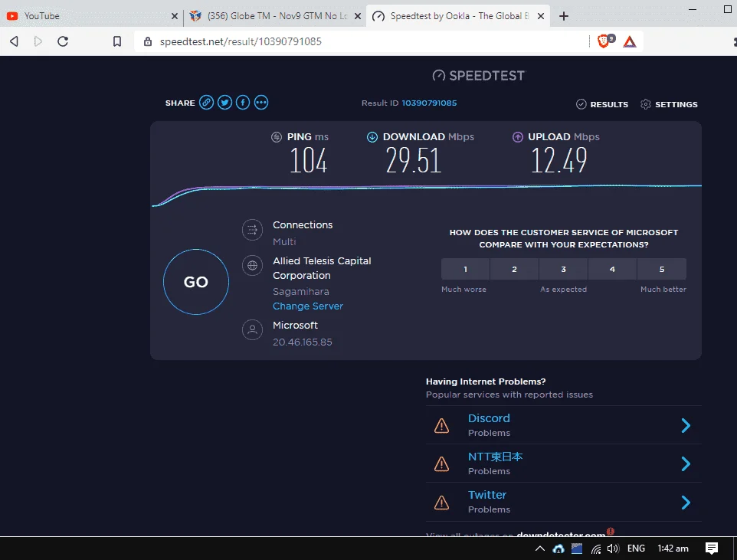Copy result link via share link icon
737x560 pixels.
(206, 103)
